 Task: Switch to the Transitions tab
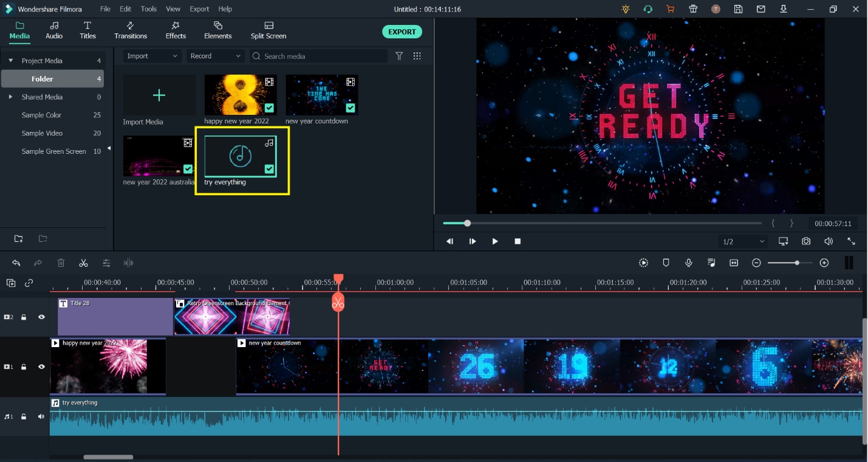[131, 30]
